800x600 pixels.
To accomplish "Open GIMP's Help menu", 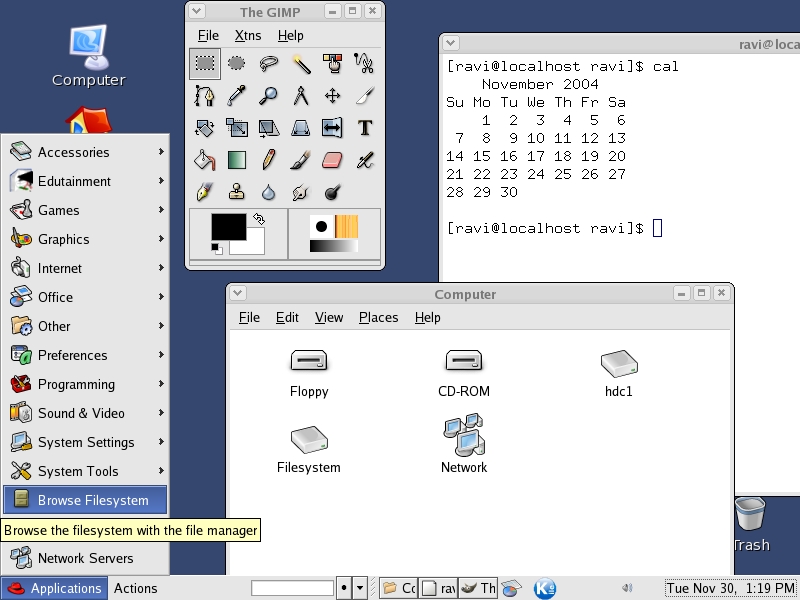I will coord(290,36).
